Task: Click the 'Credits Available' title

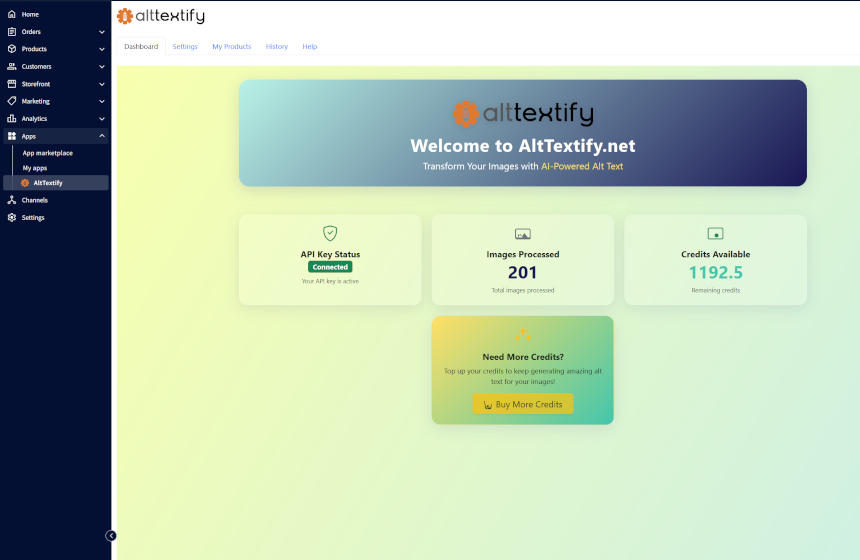Action: (715, 254)
